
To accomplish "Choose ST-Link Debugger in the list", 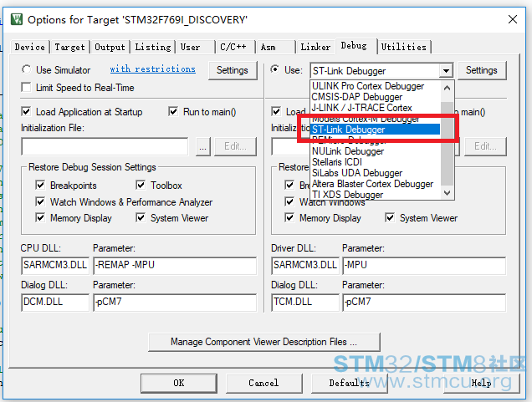I will point(376,130).
